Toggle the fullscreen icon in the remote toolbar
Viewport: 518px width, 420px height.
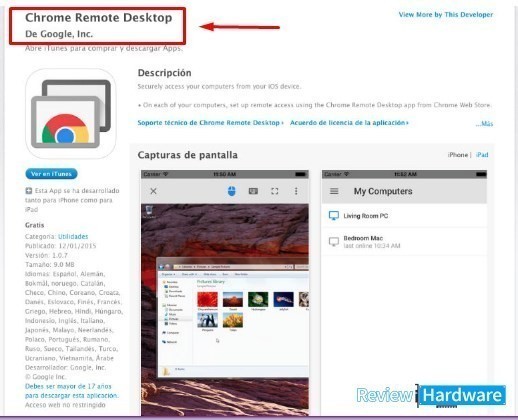(x=275, y=191)
